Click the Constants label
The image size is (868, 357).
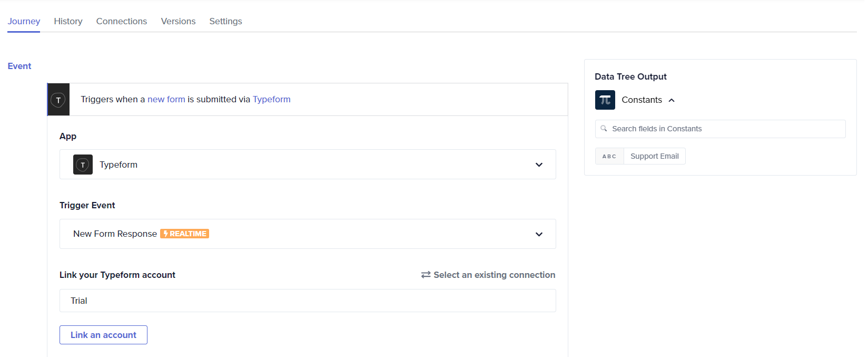click(642, 100)
